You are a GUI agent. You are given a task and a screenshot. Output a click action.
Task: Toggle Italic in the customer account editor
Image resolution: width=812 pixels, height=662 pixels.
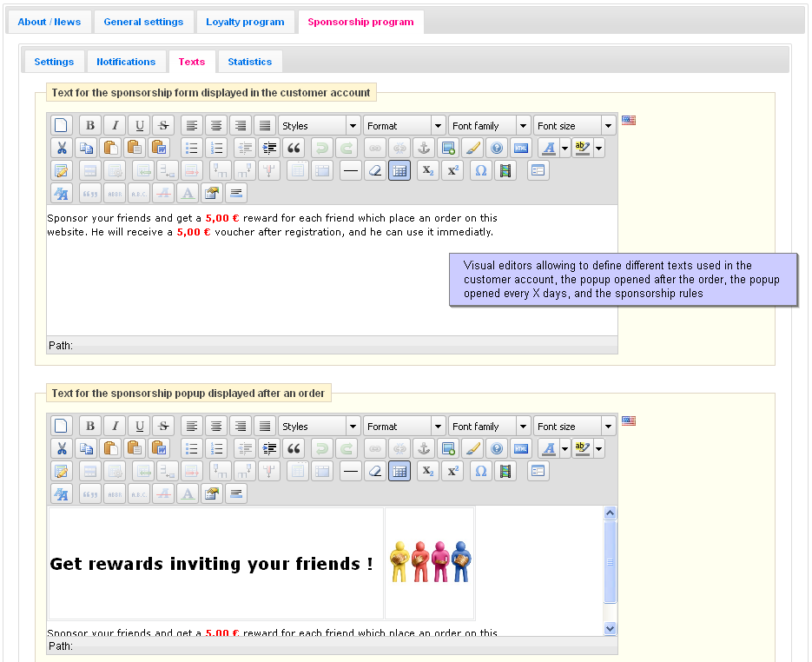115,125
